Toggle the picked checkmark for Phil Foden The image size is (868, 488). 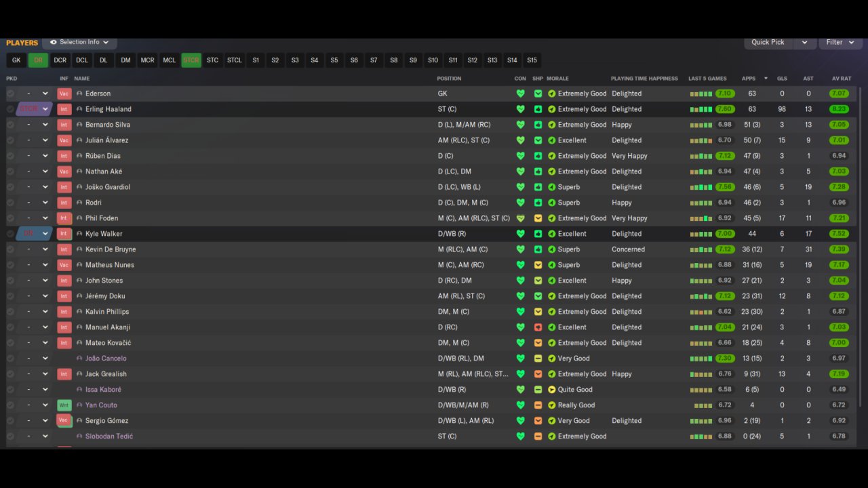(x=10, y=218)
